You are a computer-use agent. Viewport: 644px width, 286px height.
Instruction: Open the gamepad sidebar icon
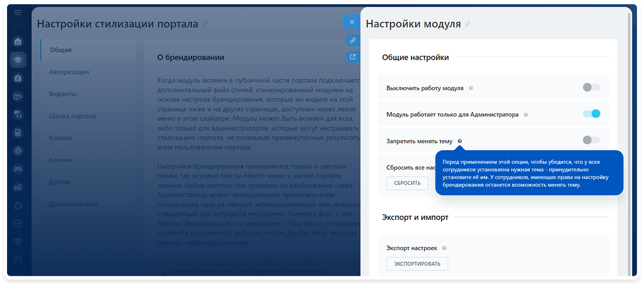[x=18, y=169]
